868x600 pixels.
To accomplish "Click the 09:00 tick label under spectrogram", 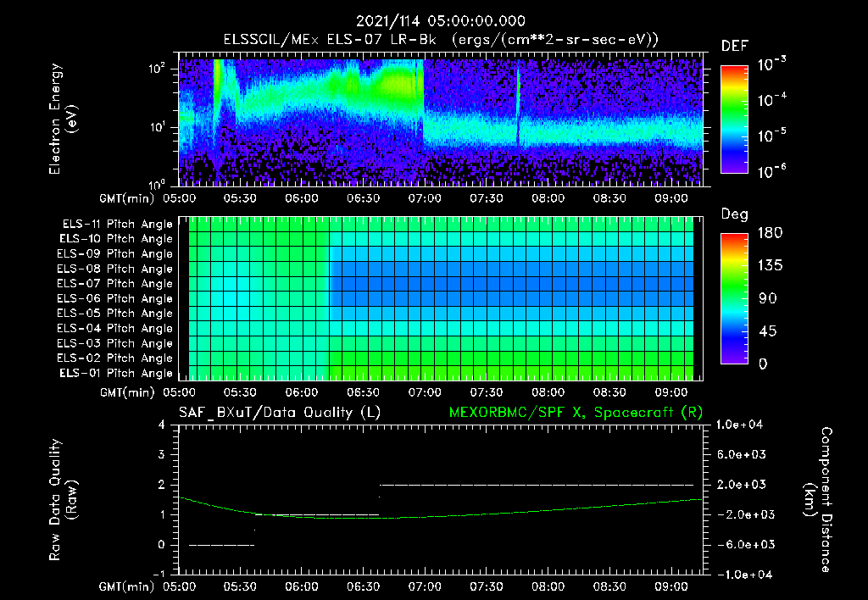I will [671, 198].
